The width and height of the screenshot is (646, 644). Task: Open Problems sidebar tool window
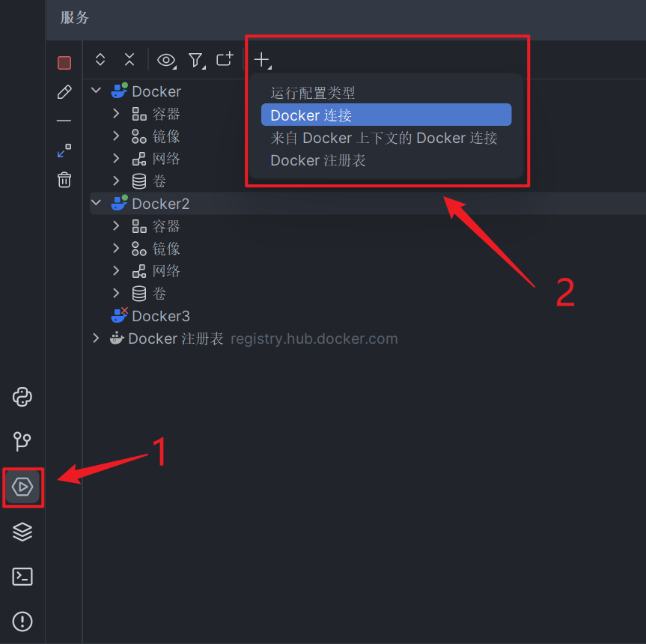22,622
